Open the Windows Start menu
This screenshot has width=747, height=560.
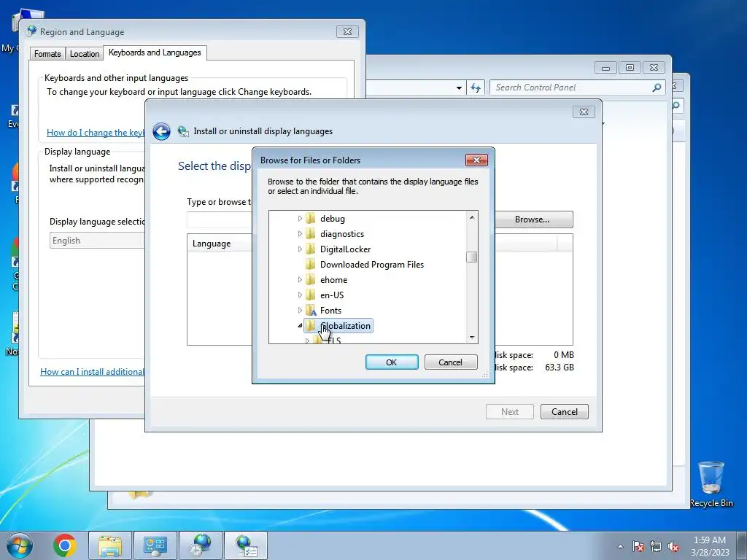click(20, 545)
